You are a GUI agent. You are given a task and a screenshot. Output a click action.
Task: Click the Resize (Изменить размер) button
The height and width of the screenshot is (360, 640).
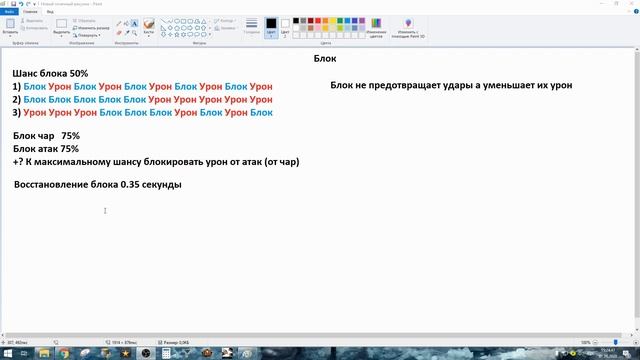(91, 28)
